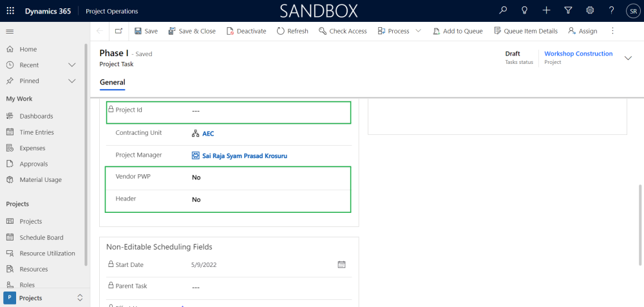Expand the Process dropdown chevron

(x=419, y=31)
